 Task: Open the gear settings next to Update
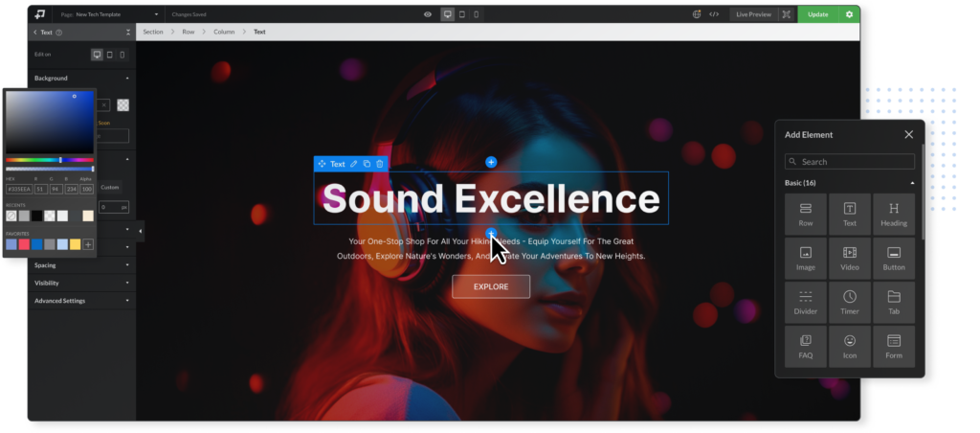849,14
